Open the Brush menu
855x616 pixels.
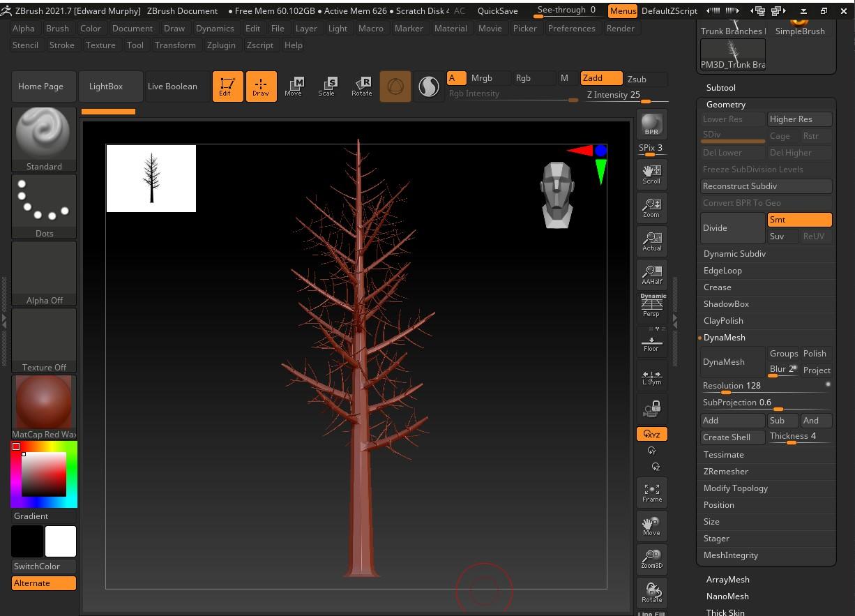[x=57, y=29]
